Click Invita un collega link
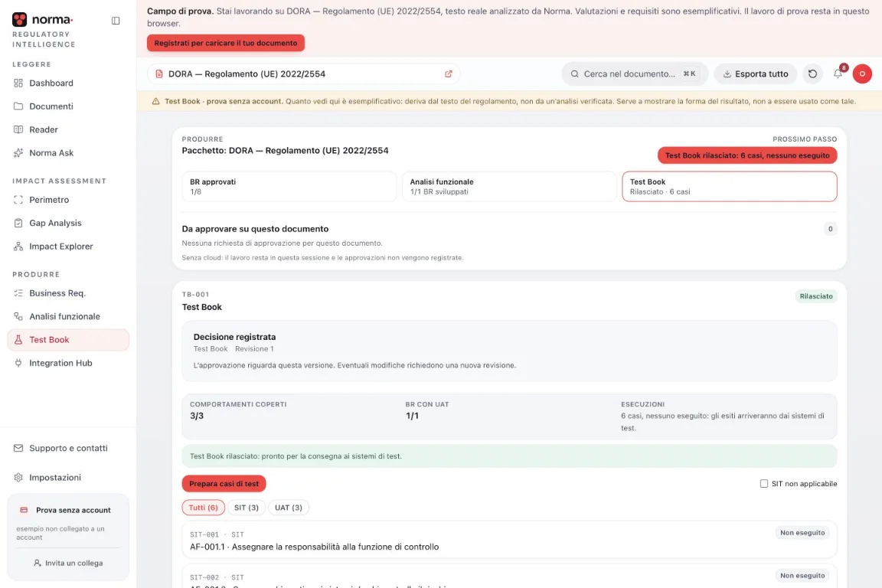Image resolution: width=882 pixels, height=588 pixels. tap(68, 563)
